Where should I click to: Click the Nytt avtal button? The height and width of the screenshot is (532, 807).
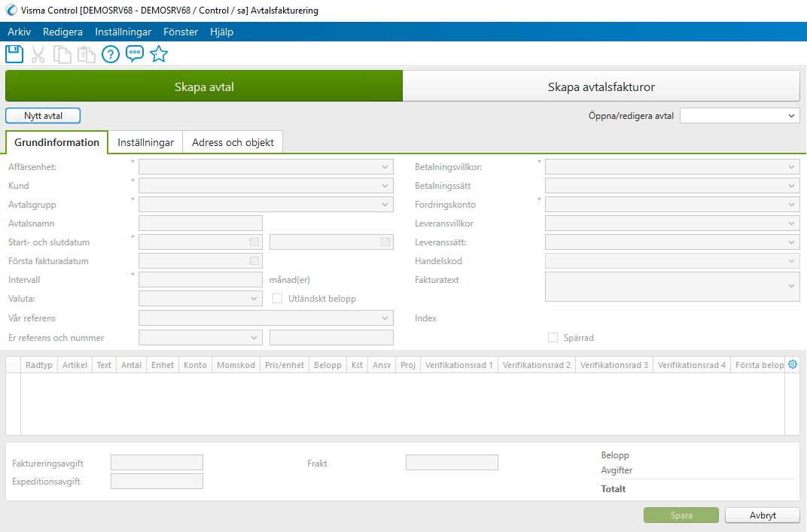pyautogui.click(x=42, y=115)
